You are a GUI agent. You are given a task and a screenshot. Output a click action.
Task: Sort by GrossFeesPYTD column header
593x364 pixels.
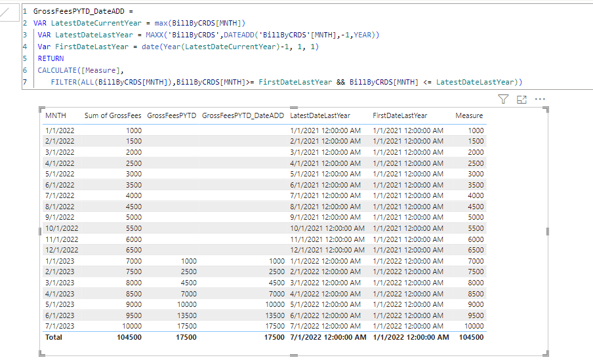[x=172, y=115]
